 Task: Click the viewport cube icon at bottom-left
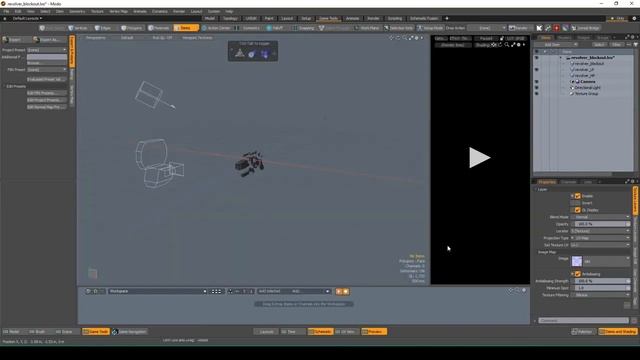[93, 273]
